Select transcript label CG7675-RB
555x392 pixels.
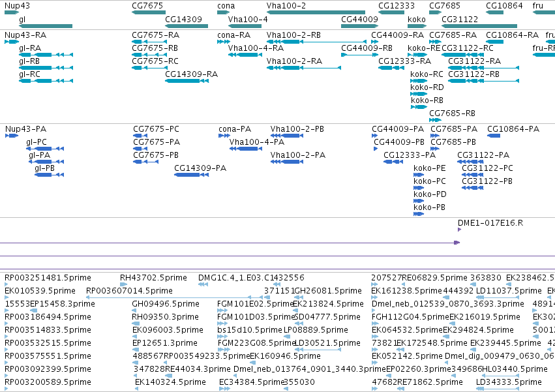click(155, 48)
